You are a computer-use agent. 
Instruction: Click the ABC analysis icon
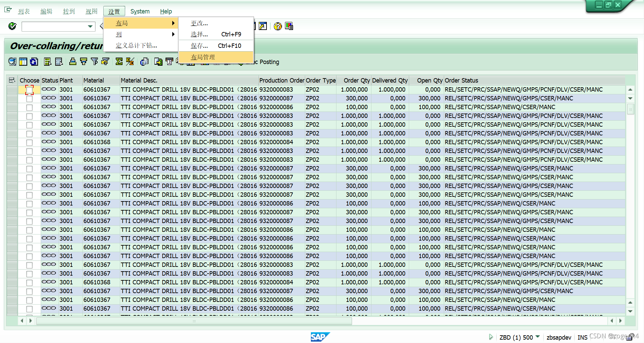coord(169,61)
